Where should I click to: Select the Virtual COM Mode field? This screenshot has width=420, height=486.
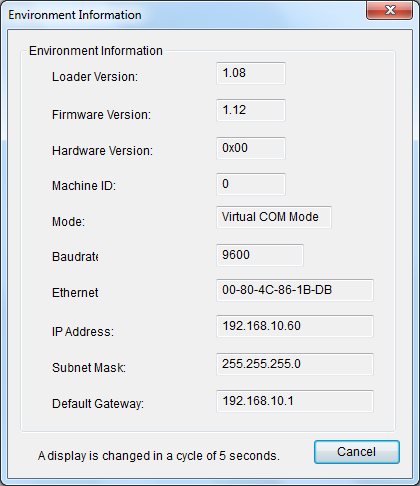tap(274, 217)
